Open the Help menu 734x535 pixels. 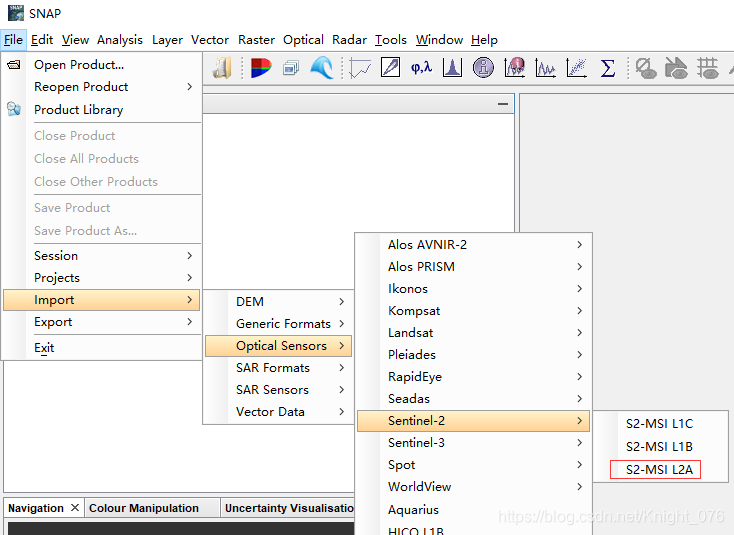tap(484, 40)
